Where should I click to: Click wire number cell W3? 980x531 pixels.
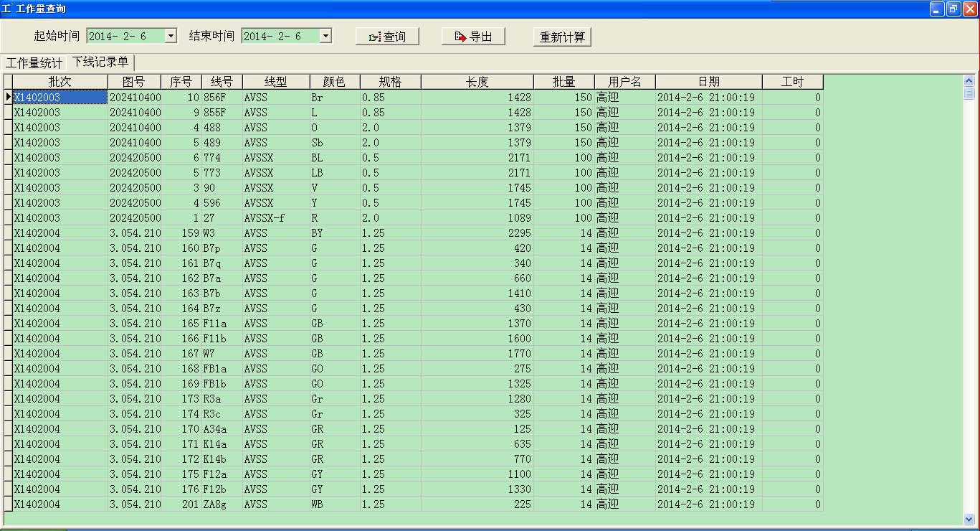(x=222, y=232)
